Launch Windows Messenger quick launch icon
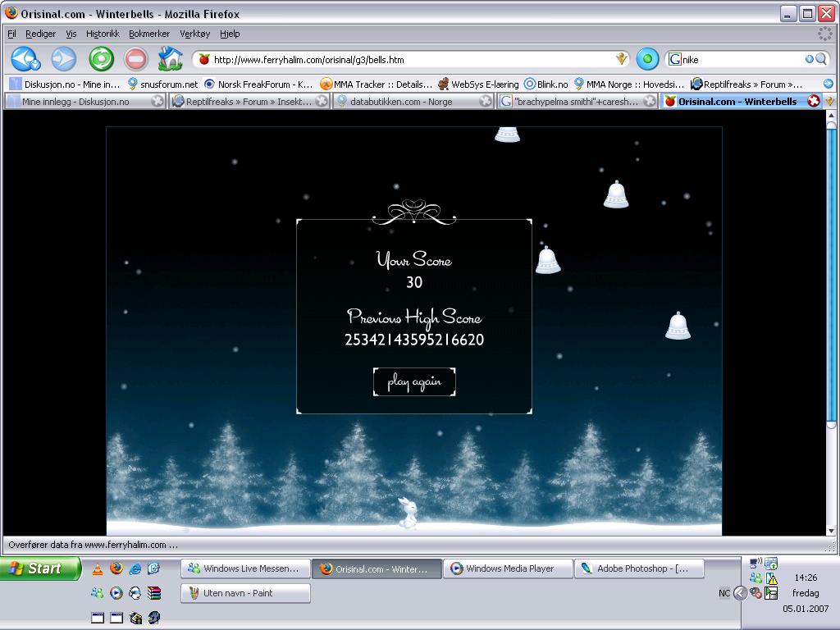Viewport: 840px width, 630px height. pos(97,593)
